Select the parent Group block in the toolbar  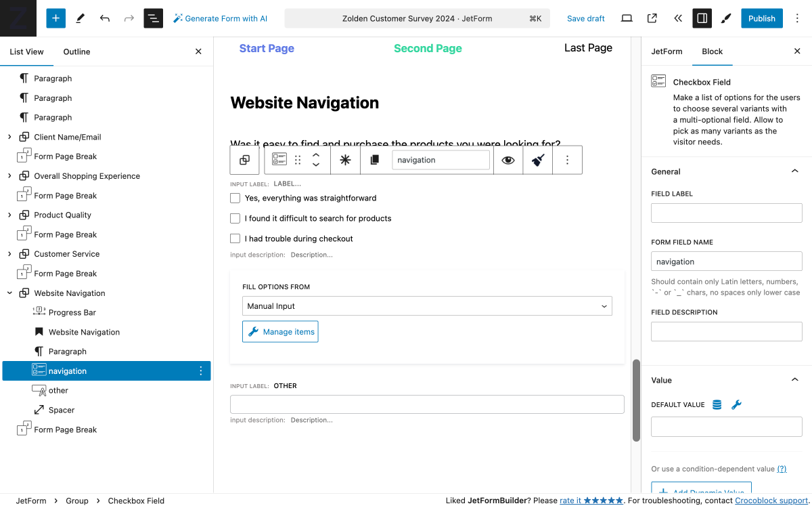(244, 159)
